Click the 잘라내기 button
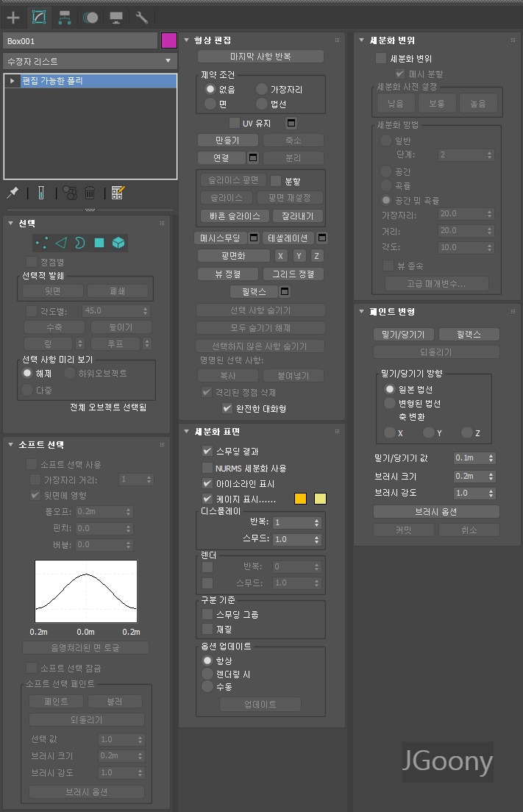 click(x=297, y=216)
